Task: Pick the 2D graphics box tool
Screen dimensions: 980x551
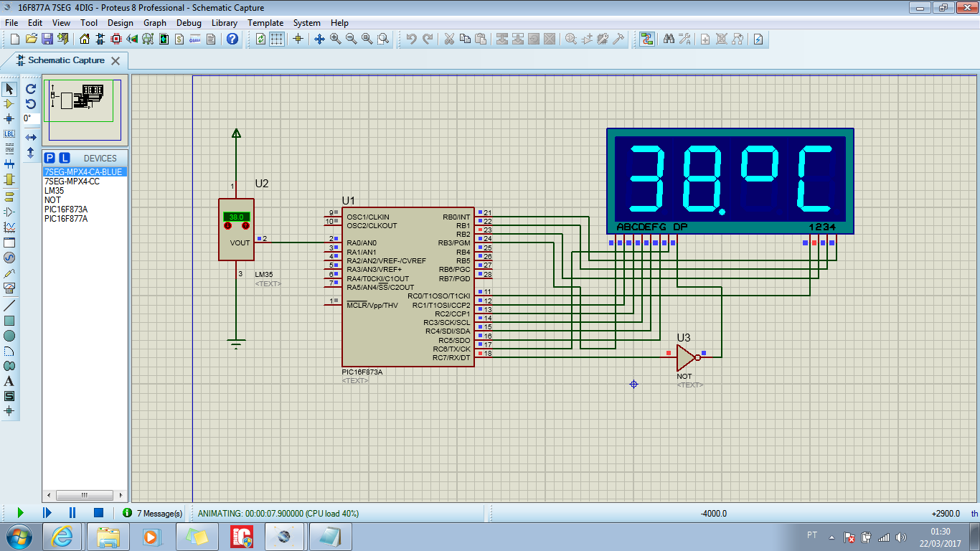Action: click(9, 320)
